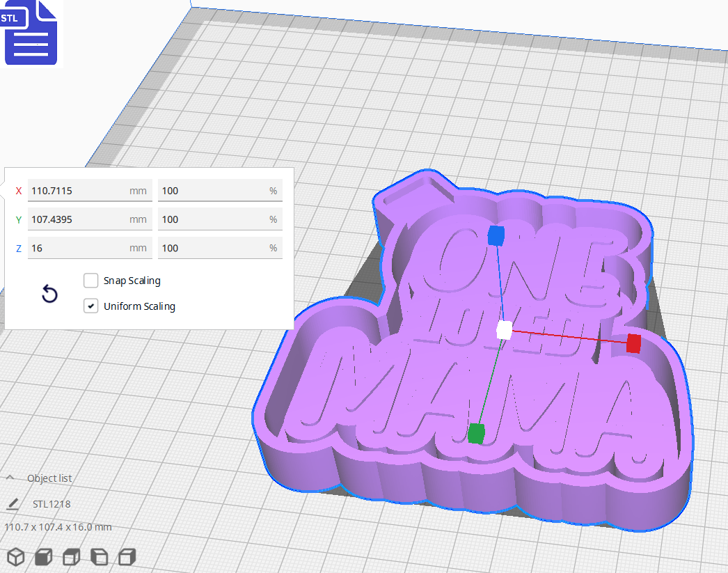Click the Z dimension input field
This screenshot has height=573, width=728.
[90, 248]
